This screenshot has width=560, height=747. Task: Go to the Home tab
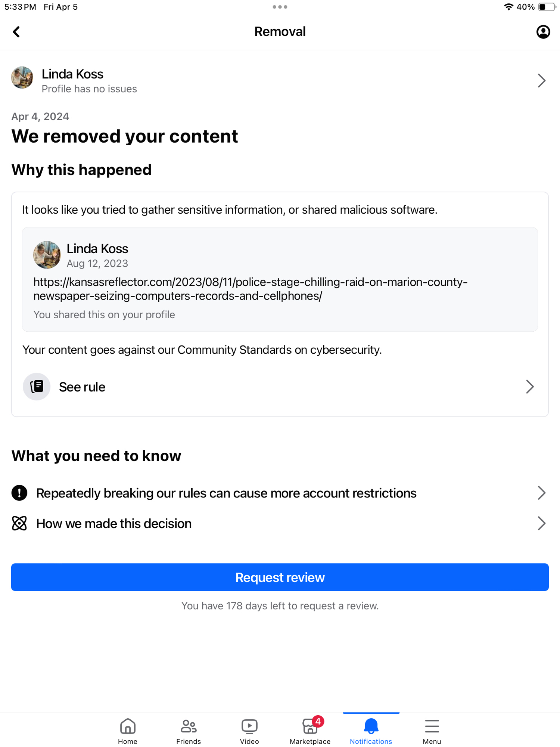128,731
